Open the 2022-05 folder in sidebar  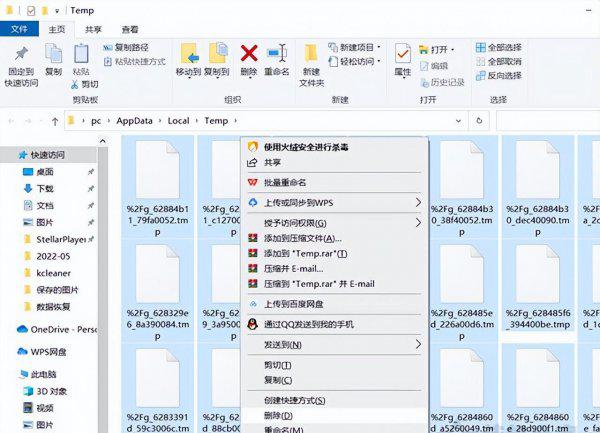[53, 256]
